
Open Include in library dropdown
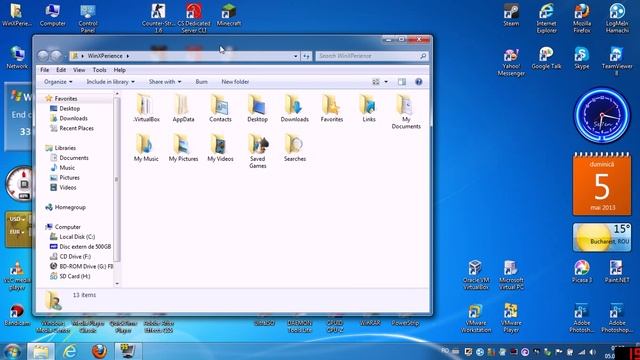(x=110, y=82)
